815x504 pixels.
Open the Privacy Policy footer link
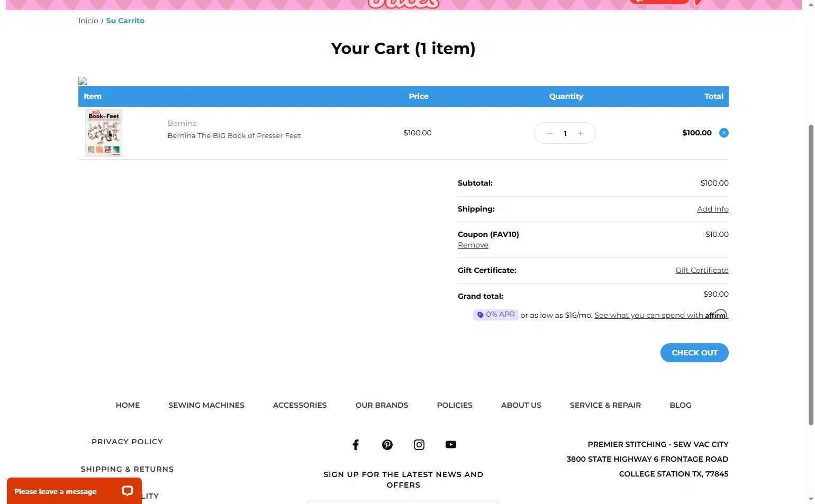point(127,442)
